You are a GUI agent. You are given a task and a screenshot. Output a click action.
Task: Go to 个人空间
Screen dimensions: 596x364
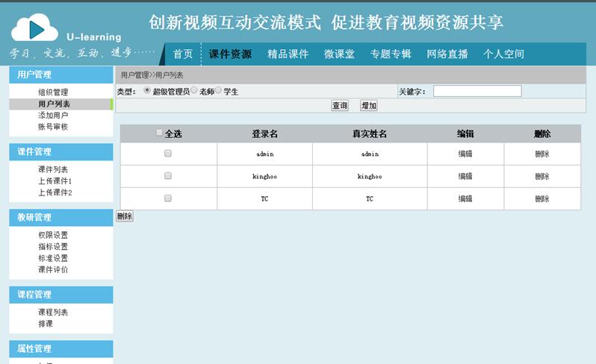point(503,54)
